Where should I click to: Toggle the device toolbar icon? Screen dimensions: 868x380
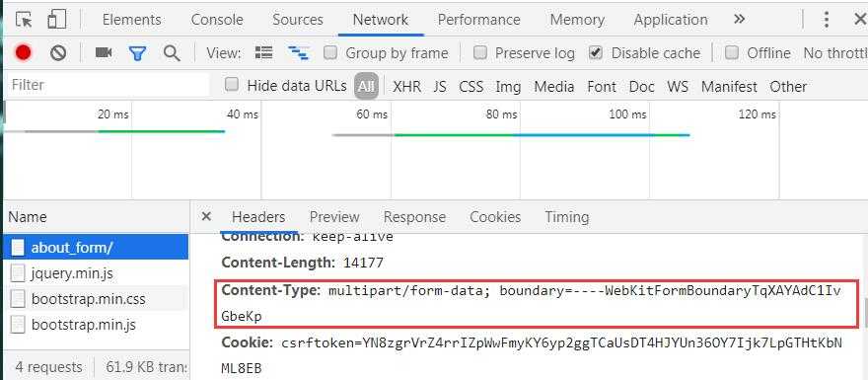pos(56,20)
